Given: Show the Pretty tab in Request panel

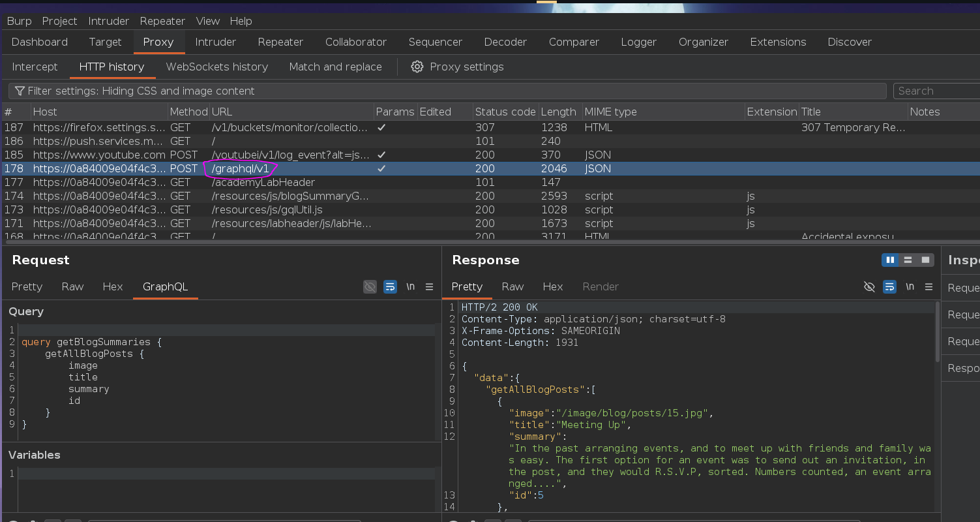Looking at the screenshot, I should point(27,286).
